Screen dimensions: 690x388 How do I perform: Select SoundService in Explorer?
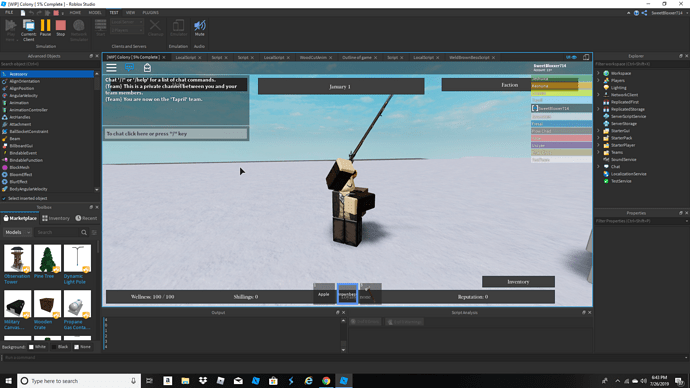click(623, 160)
